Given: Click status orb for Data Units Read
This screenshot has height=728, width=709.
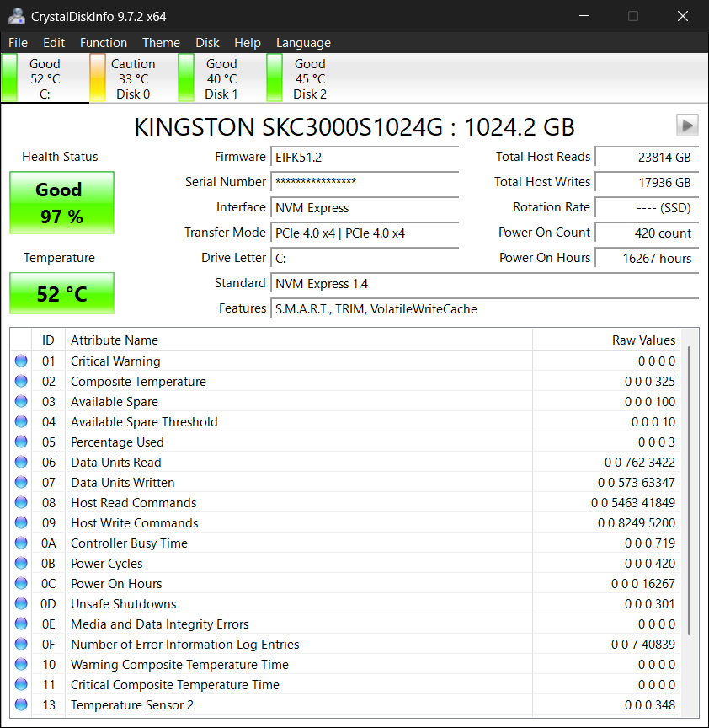Looking at the screenshot, I should pyautogui.click(x=21, y=462).
